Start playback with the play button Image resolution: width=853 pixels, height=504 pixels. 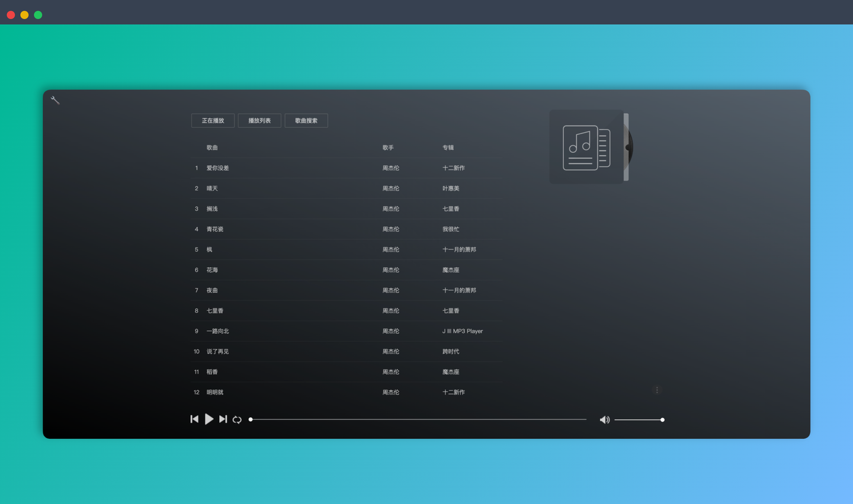(x=209, y=419)
